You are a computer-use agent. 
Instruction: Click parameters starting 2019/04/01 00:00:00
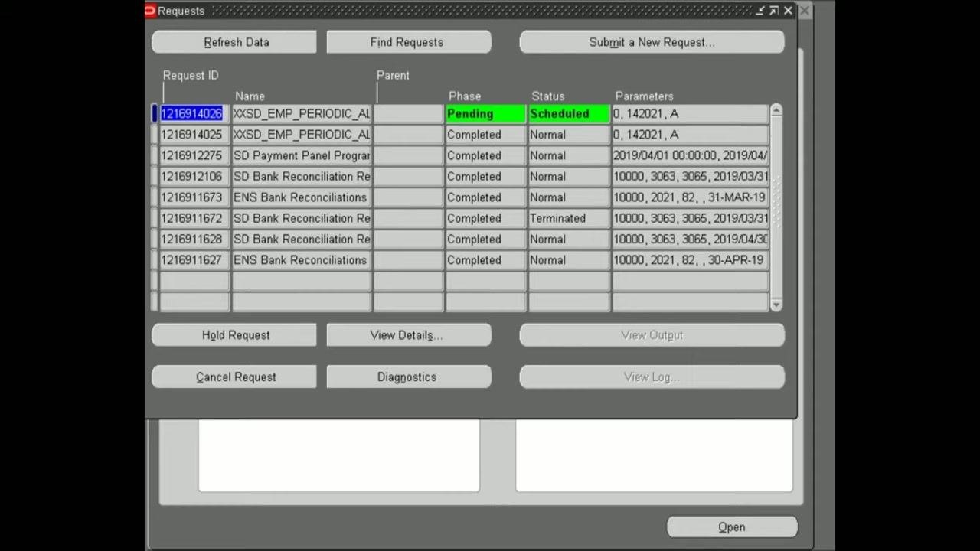point(690,155)
